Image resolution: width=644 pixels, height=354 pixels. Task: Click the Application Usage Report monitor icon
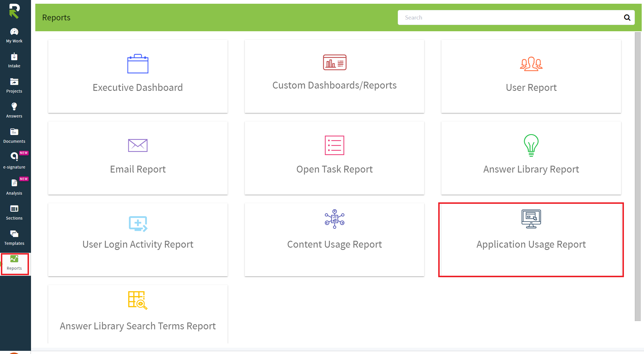point(531,219)
